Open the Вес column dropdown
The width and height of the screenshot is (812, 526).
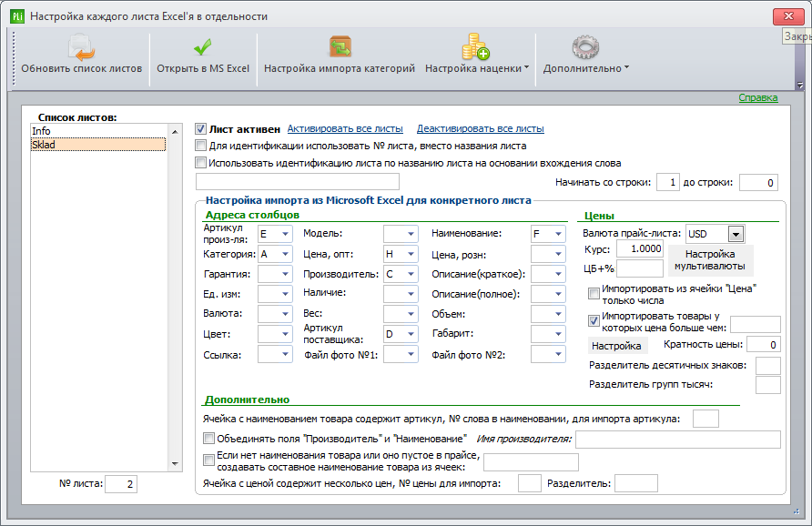tap(411, 314)
